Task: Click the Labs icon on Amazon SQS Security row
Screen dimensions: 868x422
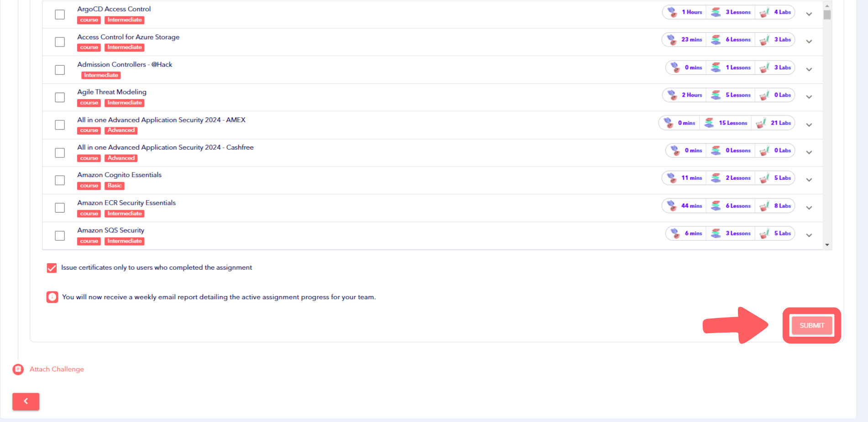Action: coord(764,233)
